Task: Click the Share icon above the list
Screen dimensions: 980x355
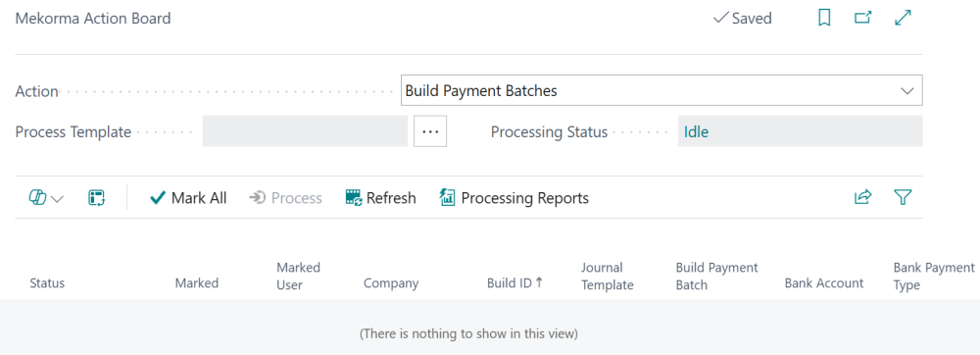Action: 862,197
